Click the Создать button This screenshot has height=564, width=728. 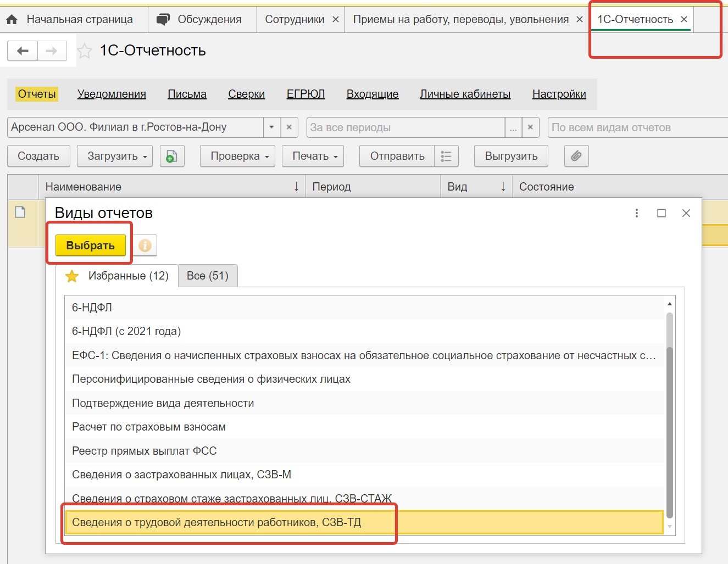(x=38, y=156)
